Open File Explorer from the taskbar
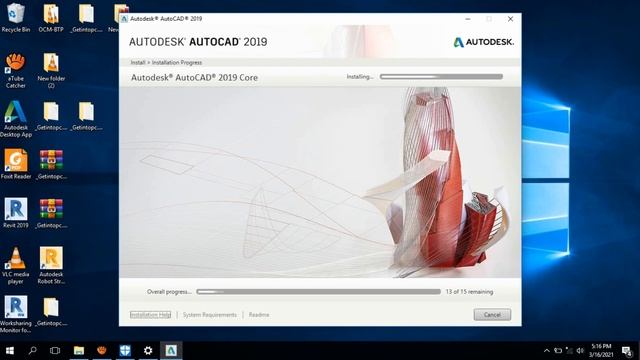Screen dimensions: 640x360 coord(79,351)
